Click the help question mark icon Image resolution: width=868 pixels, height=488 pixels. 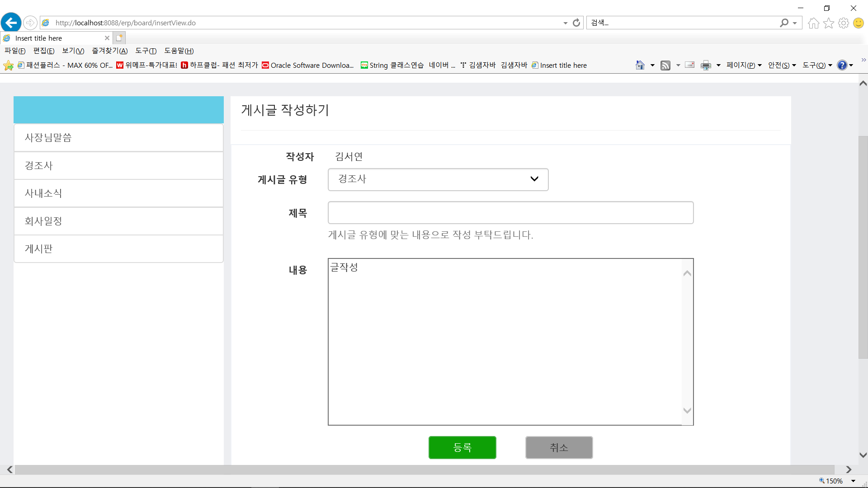(842, 66)
